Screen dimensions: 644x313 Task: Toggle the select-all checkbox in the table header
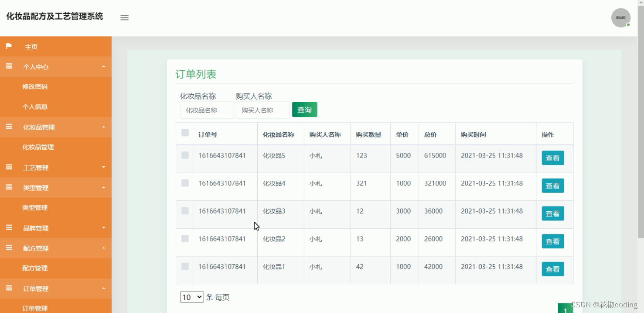(184, 132)
